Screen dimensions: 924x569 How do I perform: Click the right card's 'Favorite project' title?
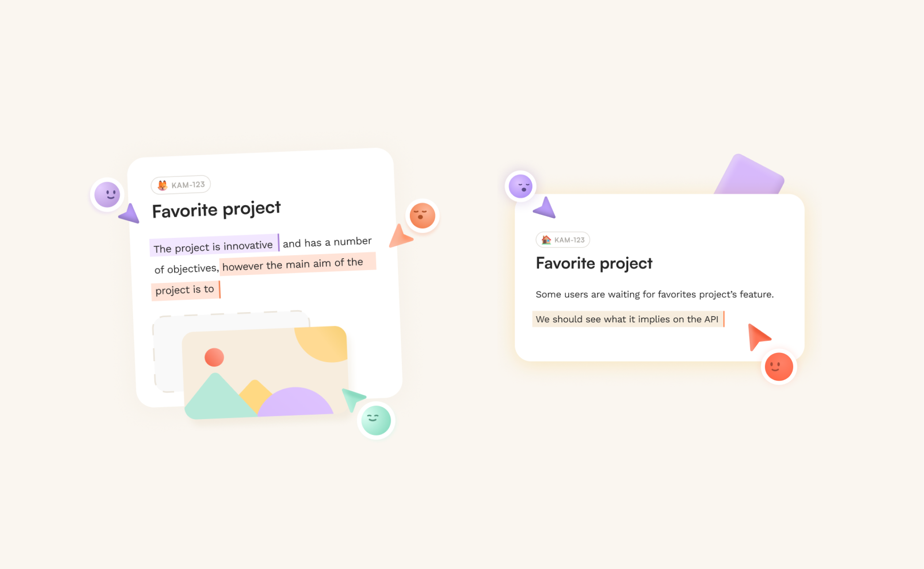tap(594, 263)
